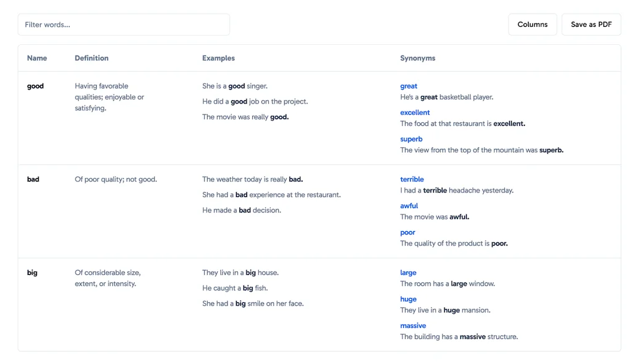Viewport: 639px width, 364px height.
Task: Open the synonym link 'poor'
Action: pos(407,232)
